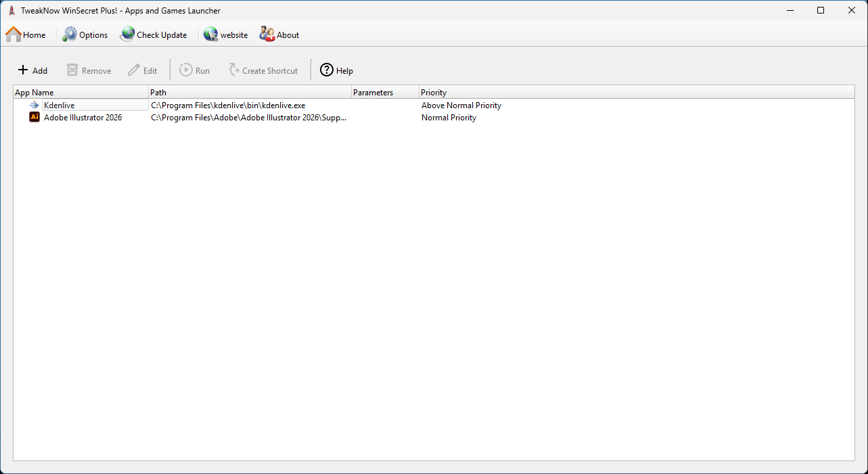Click the Home house icon

(x=14, y=34)
